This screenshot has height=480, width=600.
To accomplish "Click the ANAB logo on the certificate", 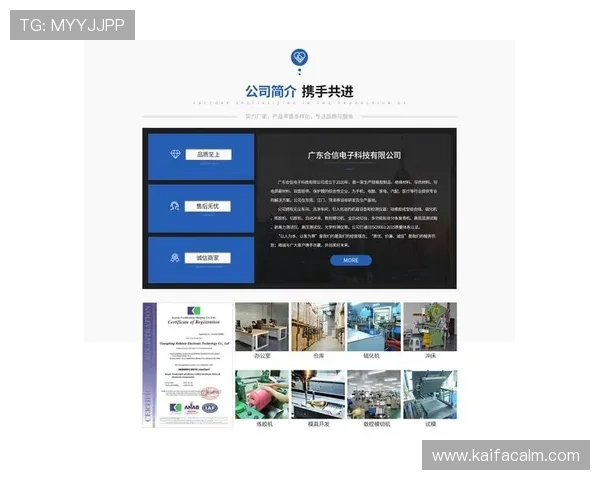I will pyautogui.click(x=191, y=408).
